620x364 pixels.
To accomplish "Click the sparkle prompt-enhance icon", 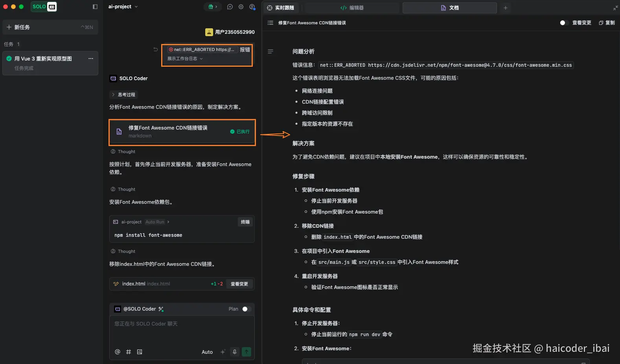I will [223, 352].
